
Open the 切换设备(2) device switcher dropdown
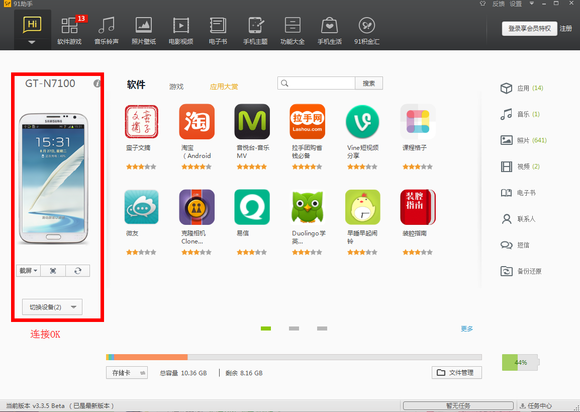point(52,307)
